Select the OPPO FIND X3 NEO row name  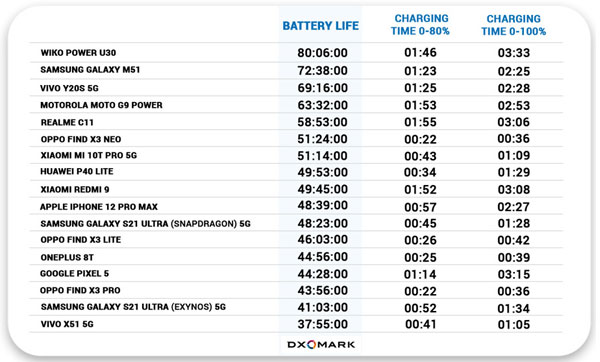pyautogui.click(x=81, y=139)
